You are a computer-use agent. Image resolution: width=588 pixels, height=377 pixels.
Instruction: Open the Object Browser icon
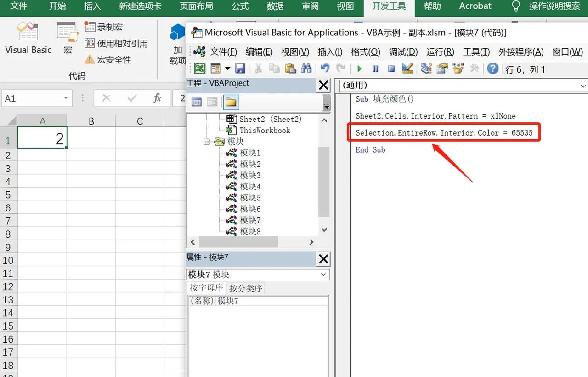[457, 69]
